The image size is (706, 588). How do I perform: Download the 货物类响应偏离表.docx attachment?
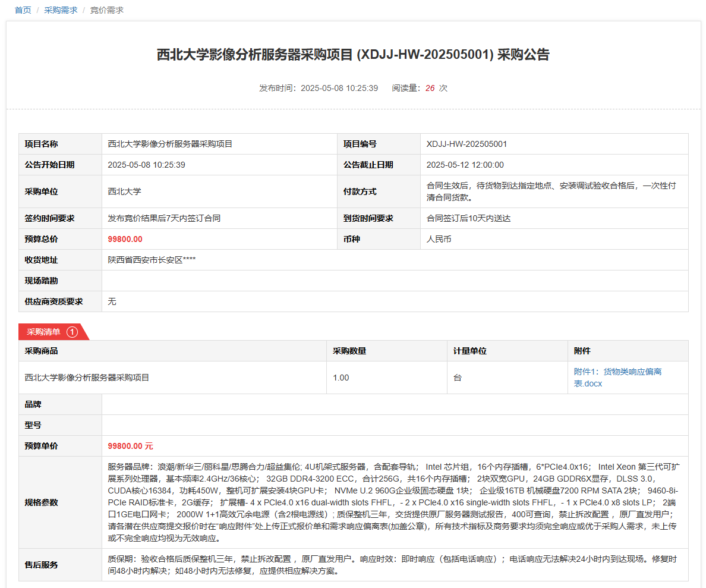(x=617, y=378)
